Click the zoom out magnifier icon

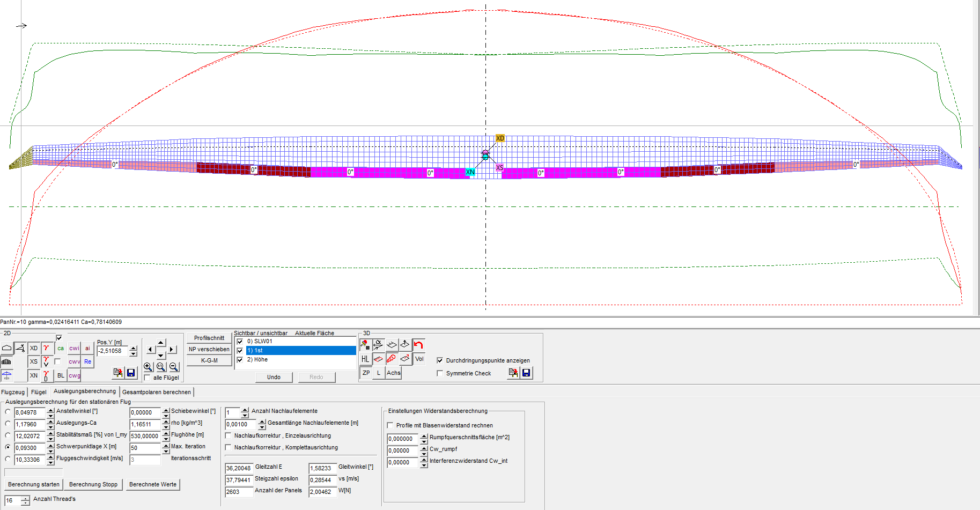point(174,367)
